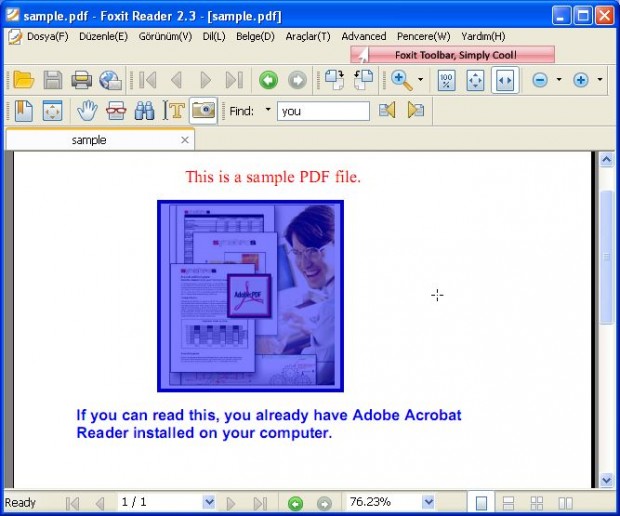Select Continuous page layout in status bar

click(508, 503)
